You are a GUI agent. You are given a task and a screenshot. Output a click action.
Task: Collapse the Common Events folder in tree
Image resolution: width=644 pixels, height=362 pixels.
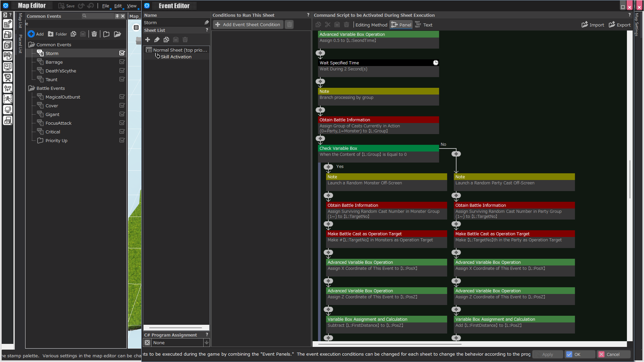32,45
